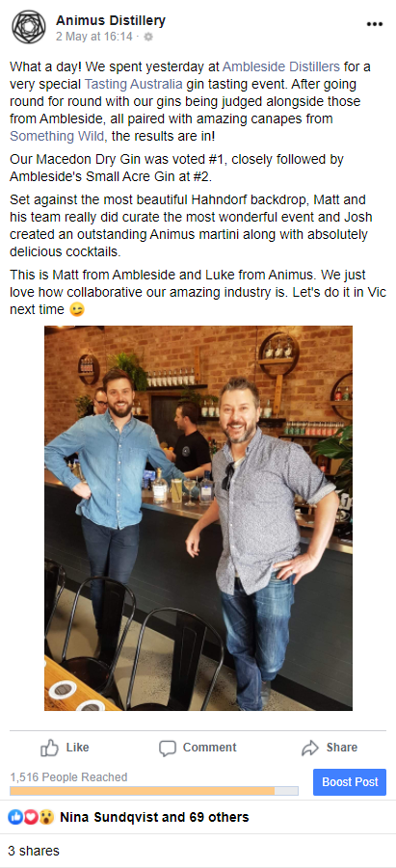
Task: Click the Comment speech bubble icon
Action: tap(168, 749)
